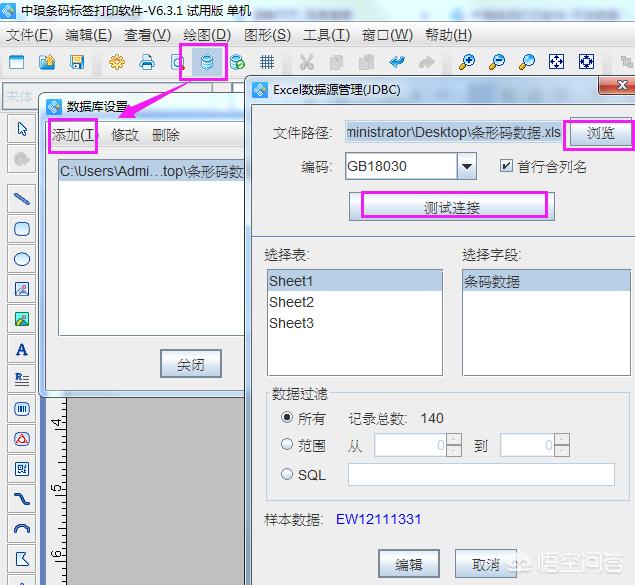Toggle 首行含列名 checkbox

(506, 166)
